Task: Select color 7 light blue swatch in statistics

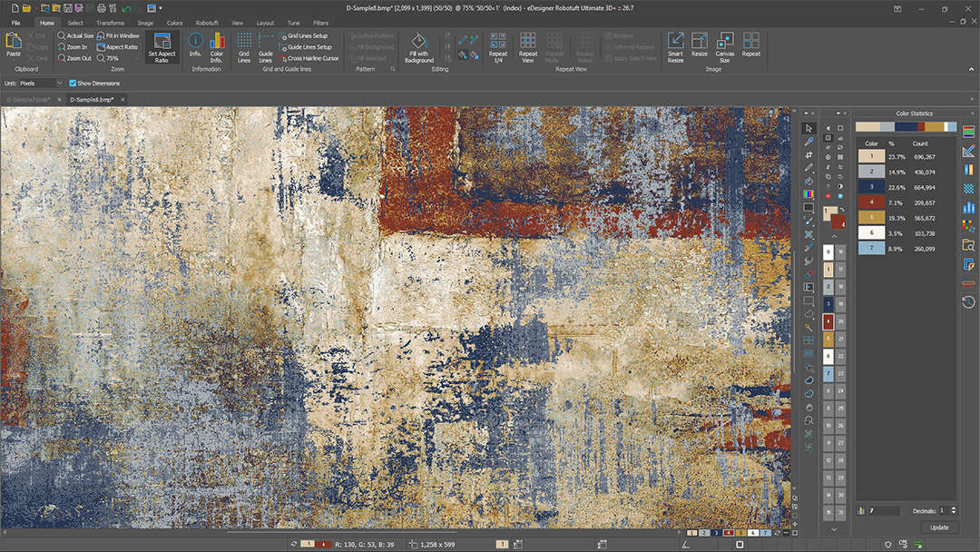Action: pyautogui.click(x=871, y=248)
